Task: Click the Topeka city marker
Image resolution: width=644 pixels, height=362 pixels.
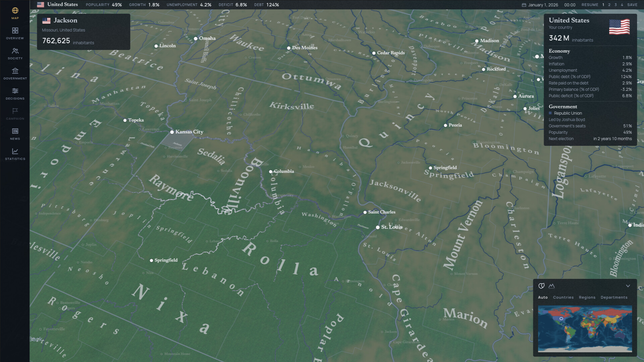Action: (125, 120)
